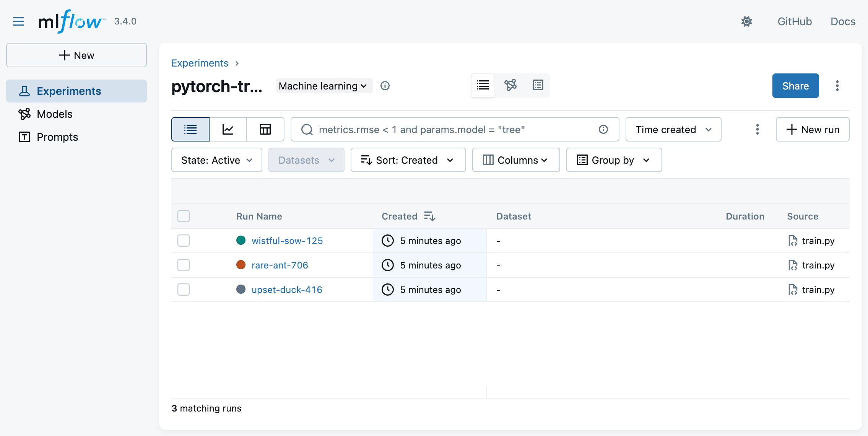Expand the Time created dropdown
The width and height of the screenshot is (868, 436).
pyautogui.click(x=673, y=129)
